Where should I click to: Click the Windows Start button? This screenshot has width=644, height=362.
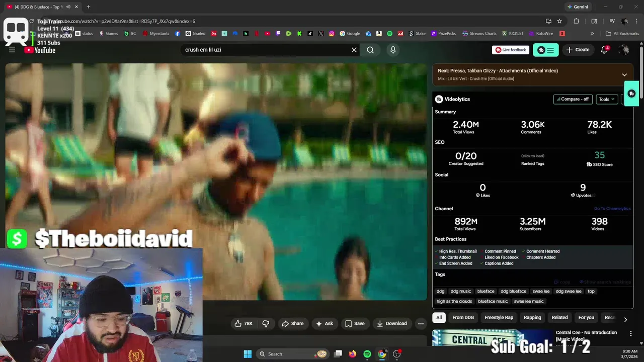pos(248,354)
